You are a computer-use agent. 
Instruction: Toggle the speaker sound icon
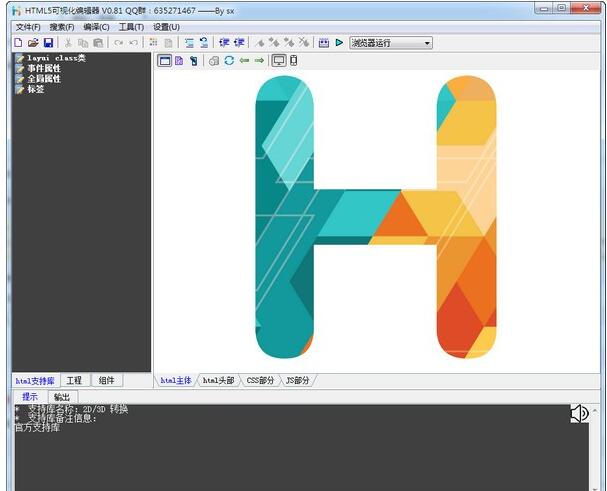(580, 413)
